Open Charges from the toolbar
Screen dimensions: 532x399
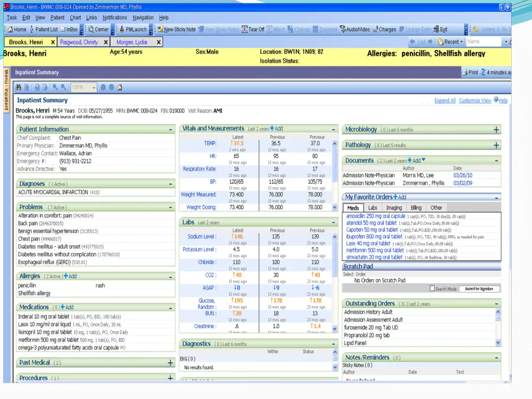tap(384, 30)
